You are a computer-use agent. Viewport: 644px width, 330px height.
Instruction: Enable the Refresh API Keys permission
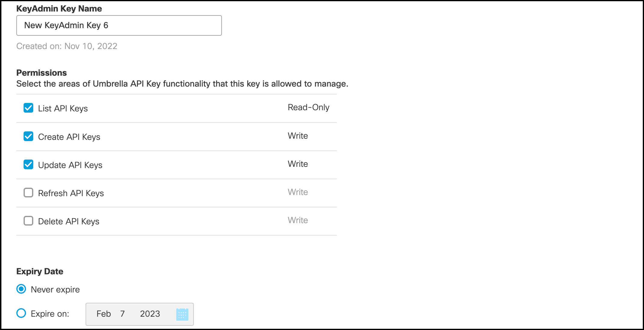(x=28, y=193)
